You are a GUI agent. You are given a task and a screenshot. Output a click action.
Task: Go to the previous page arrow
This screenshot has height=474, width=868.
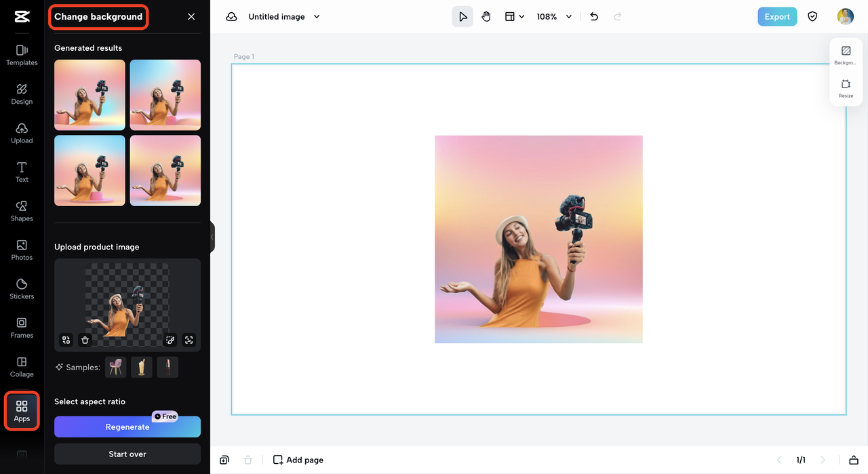click(x=779, y=460)
